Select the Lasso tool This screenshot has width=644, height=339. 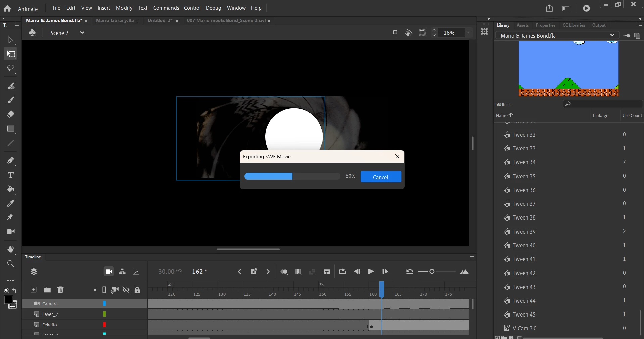pos(11,68)
